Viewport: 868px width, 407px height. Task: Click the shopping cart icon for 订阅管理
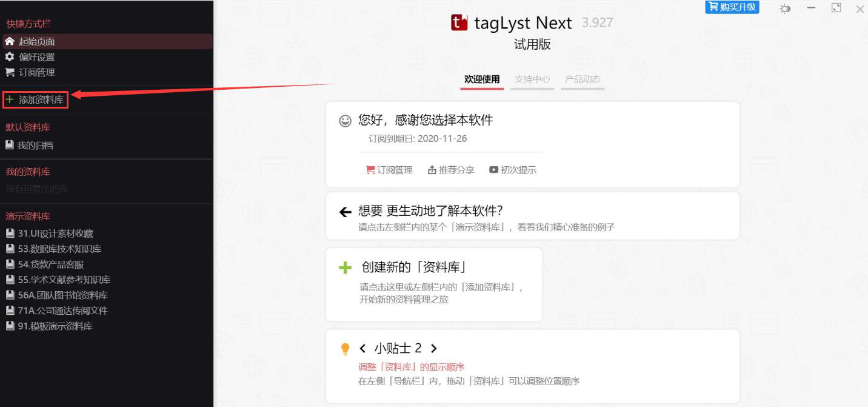click(10, 72)
